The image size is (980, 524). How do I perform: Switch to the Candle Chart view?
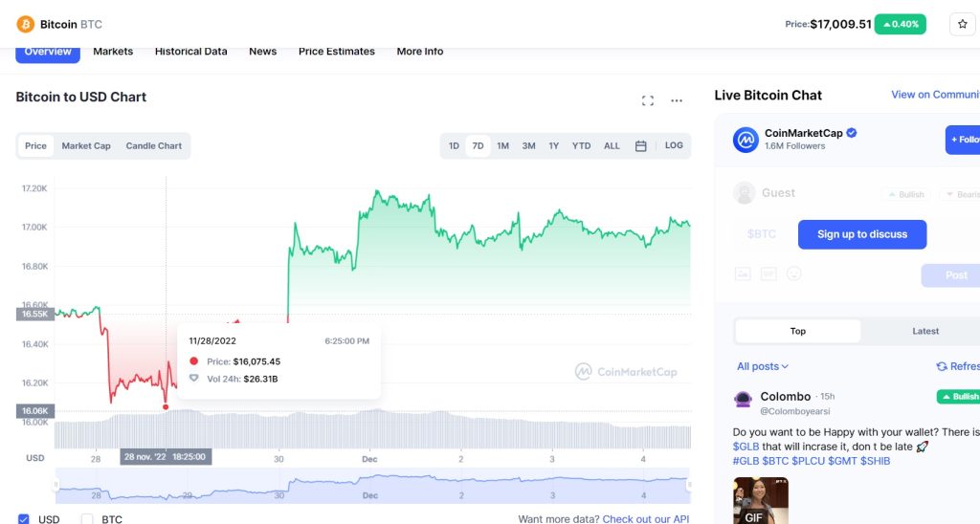pyautogui.click(x=154, y=146)
